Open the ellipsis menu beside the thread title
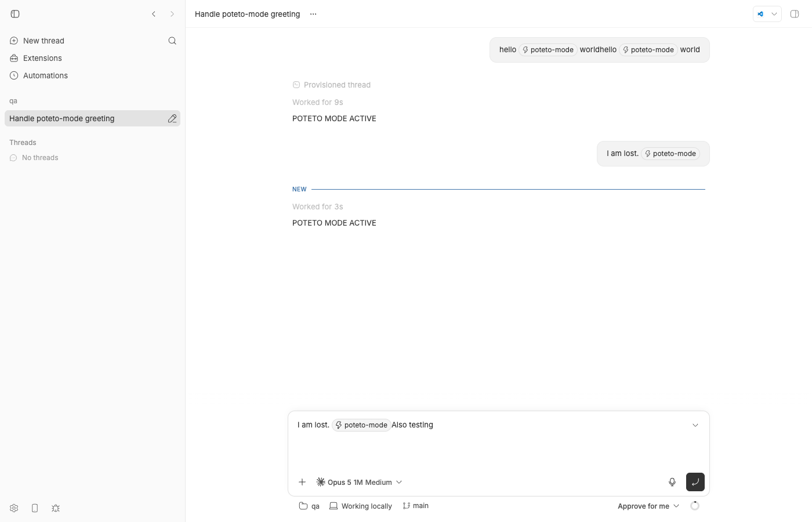The width and height of the screenshot is (812, 522). click(313, 14)
